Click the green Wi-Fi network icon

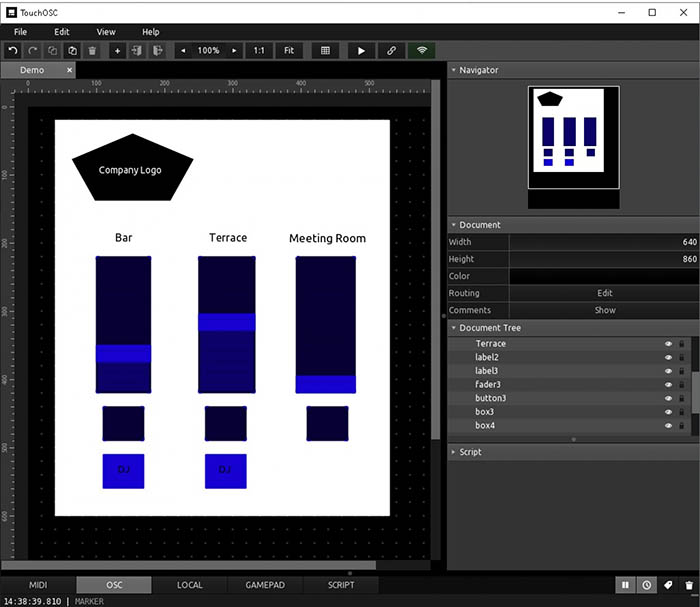point(421,50)
